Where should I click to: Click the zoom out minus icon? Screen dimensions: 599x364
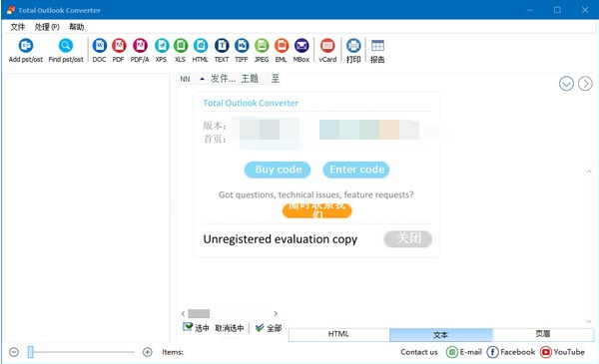pyautogui.click(x=14, y=352)
